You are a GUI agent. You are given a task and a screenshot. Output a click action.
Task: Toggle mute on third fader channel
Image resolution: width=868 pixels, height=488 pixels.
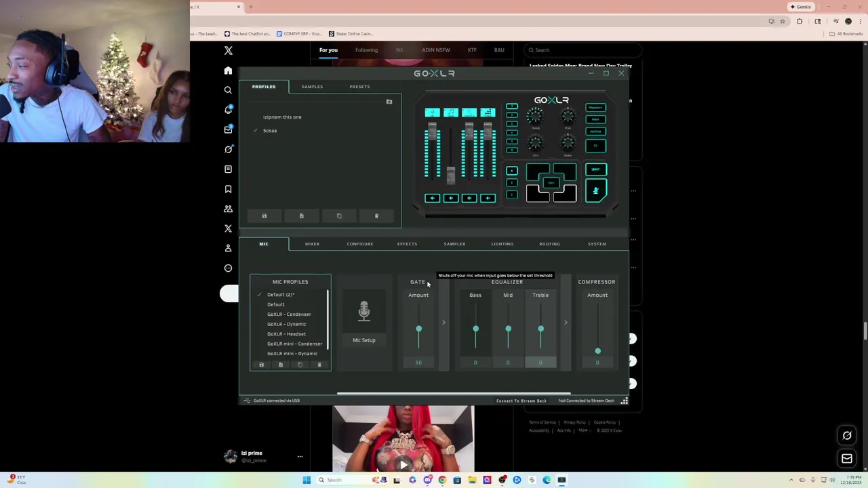[x=469, y=198]
